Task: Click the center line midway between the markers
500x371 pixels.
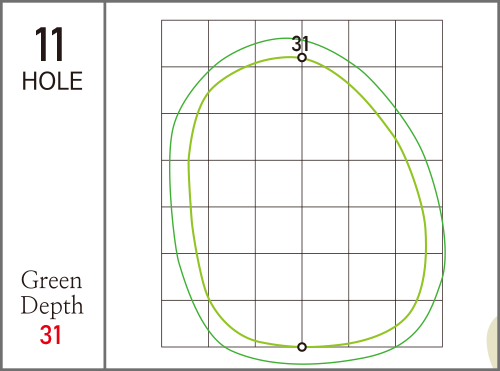Action: click(x=302, y=202)
